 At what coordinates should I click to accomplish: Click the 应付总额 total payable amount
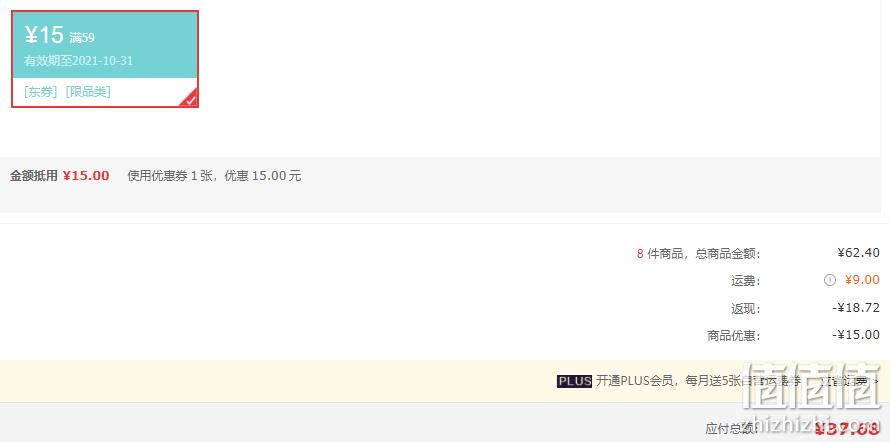point(846,429)
